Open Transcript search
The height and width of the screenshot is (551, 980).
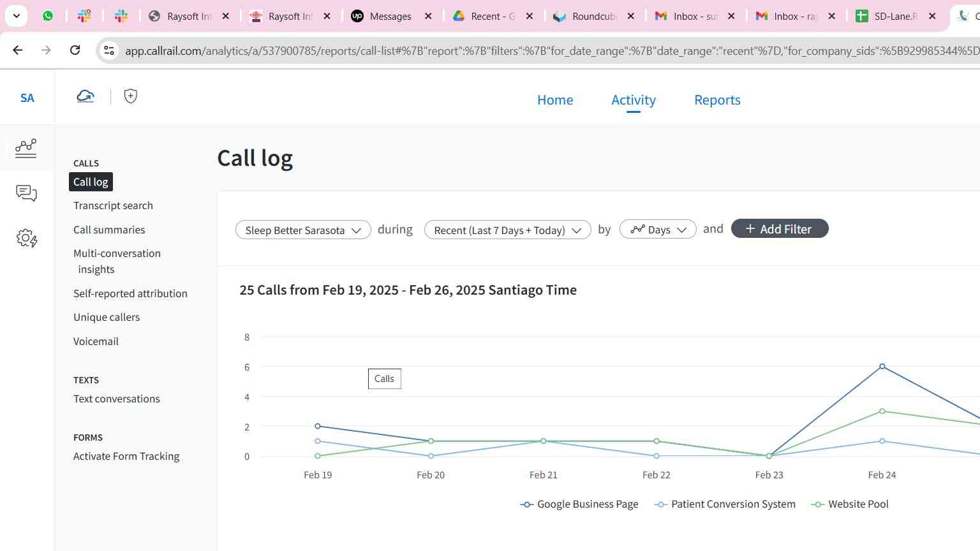113,205
